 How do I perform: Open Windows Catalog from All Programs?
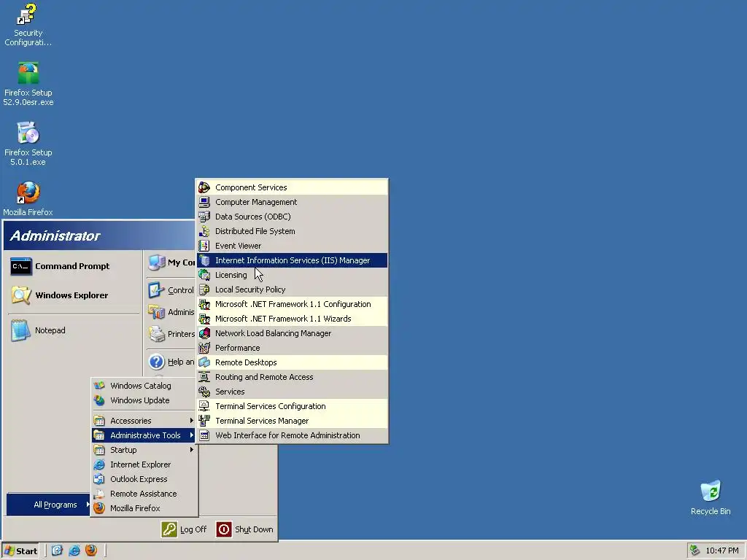(x=144, y=386)
